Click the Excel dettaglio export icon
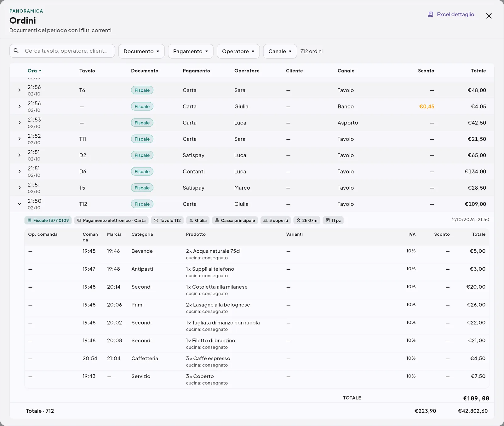Image resolution: width=504 pixels, height=426 pixels. pyautogui.click(x=431, y=14)
